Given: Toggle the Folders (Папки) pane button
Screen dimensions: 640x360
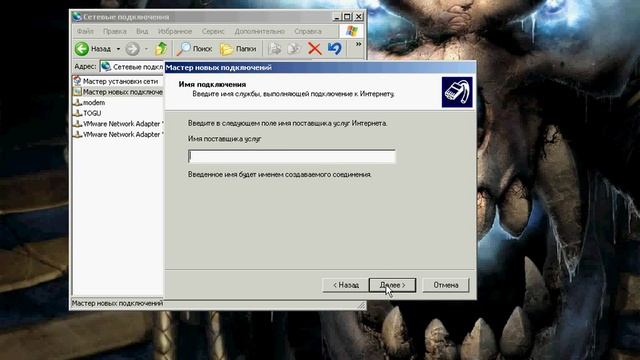Looking at the screenshot, I should click(x=238, y=49).
